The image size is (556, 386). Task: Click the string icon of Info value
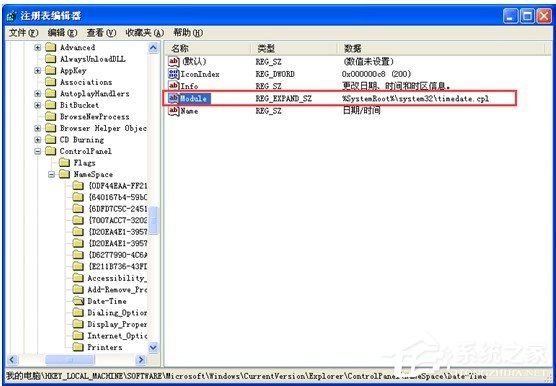174,86
